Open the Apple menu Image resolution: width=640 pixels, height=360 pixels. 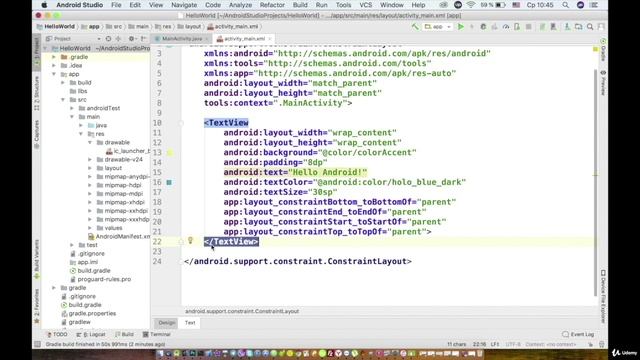pyautogui.click(x=44, y=5)
